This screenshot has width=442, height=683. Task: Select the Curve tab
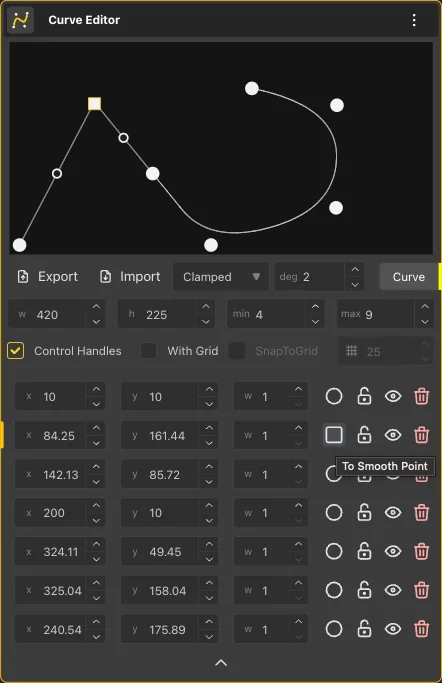point(408,277)
